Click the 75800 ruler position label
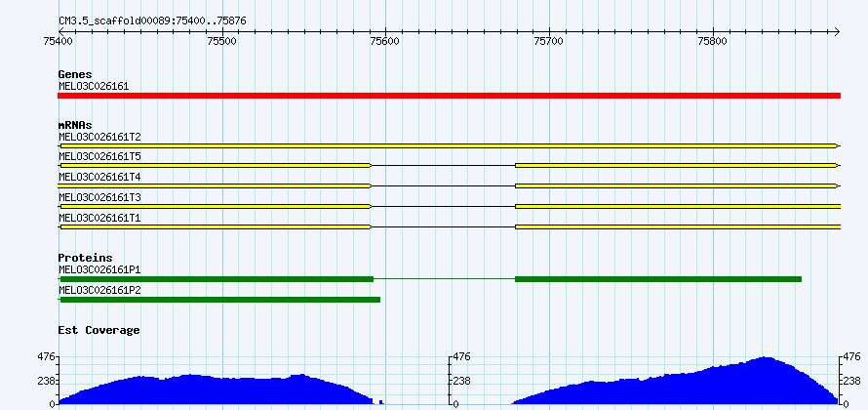The height and width of the screenshot is (410, 868). coord(714,41)
